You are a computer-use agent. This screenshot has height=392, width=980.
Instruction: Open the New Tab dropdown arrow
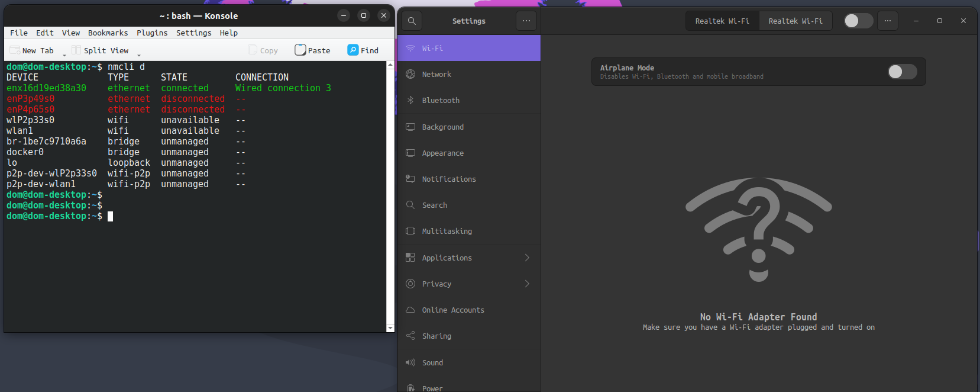coord(64,55)
